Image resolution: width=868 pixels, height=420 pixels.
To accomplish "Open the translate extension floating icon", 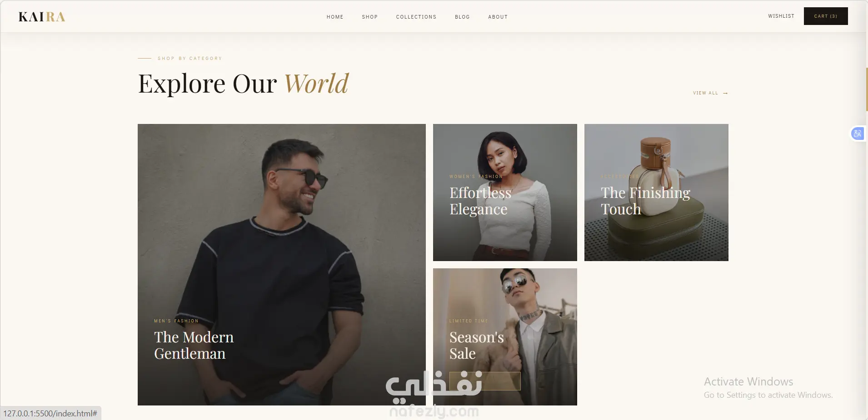I will [x=858, y=133].
